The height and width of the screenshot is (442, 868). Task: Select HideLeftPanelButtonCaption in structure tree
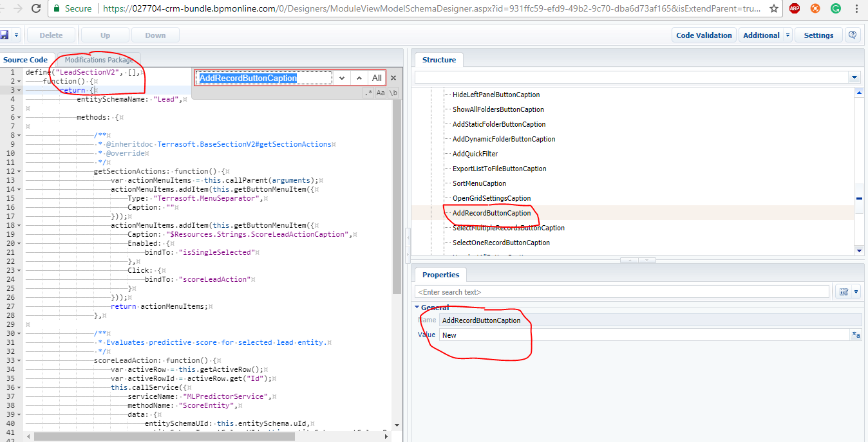496,95
